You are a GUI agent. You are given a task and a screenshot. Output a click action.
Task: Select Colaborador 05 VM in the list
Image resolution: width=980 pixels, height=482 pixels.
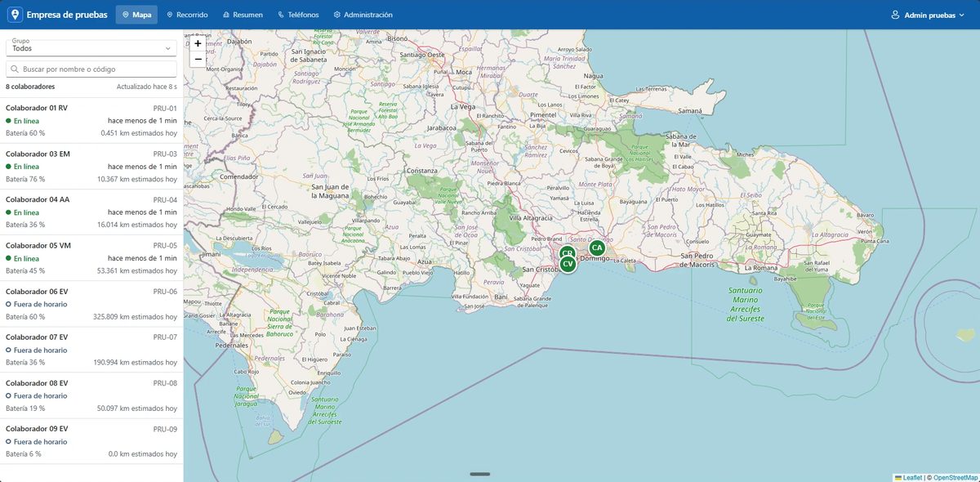[x=91, y=257]
